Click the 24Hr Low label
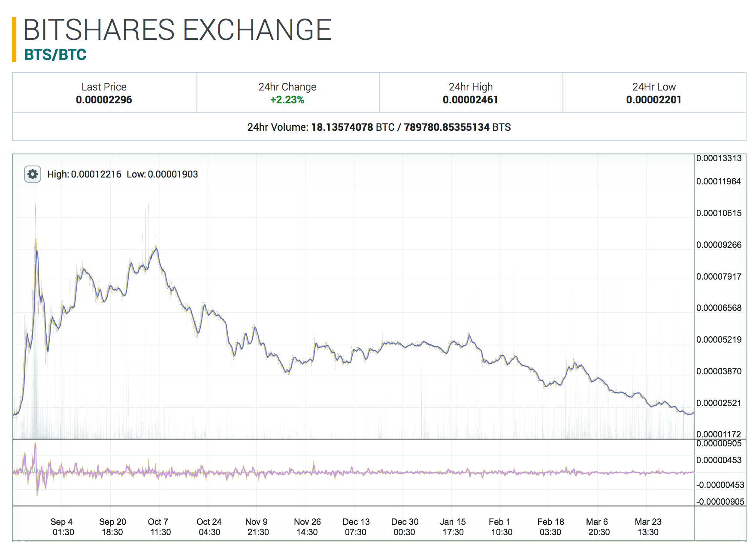Screen dimensions: 756x542 pyautogui.click(x=654, y=87)
